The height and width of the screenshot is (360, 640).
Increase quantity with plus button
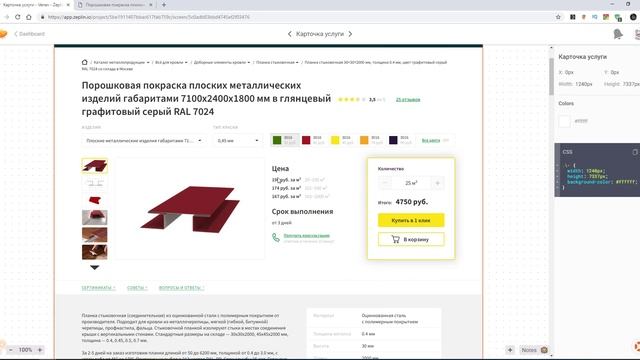click(x=438, y=183)
